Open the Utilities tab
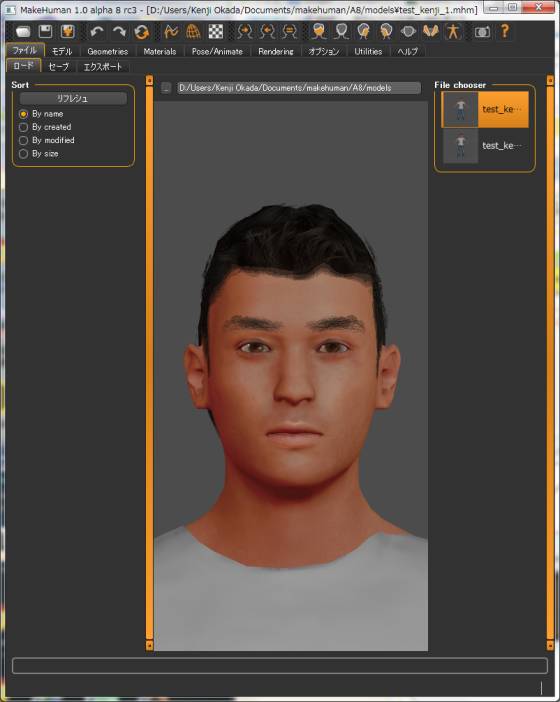 [368, 51]
